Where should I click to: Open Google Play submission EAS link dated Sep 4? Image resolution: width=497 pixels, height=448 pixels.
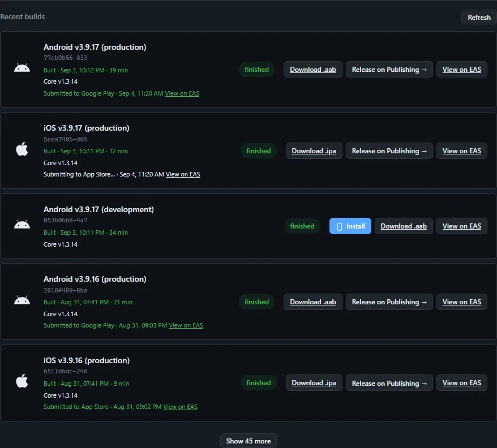coord(182,93)
